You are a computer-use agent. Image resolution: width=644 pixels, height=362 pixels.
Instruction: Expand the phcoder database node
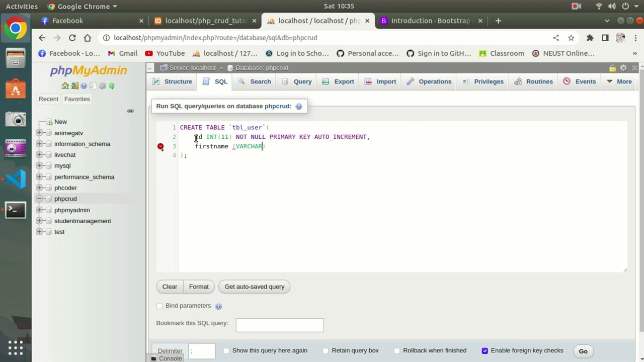pos(39,188)
